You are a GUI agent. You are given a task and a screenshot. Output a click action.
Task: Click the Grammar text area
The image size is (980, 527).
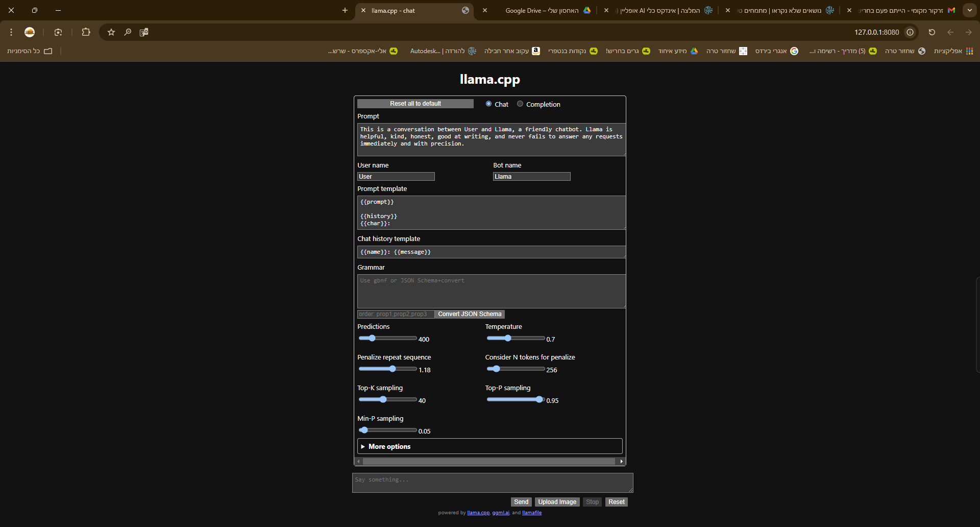(x=492, y=291)
